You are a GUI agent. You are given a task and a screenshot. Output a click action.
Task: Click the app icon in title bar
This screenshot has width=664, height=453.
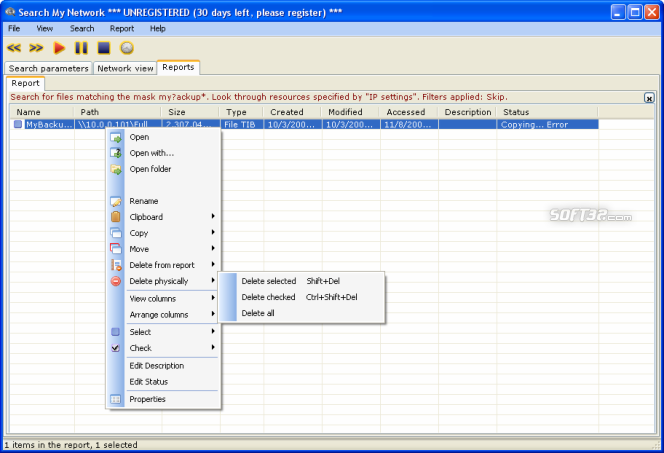10,12
